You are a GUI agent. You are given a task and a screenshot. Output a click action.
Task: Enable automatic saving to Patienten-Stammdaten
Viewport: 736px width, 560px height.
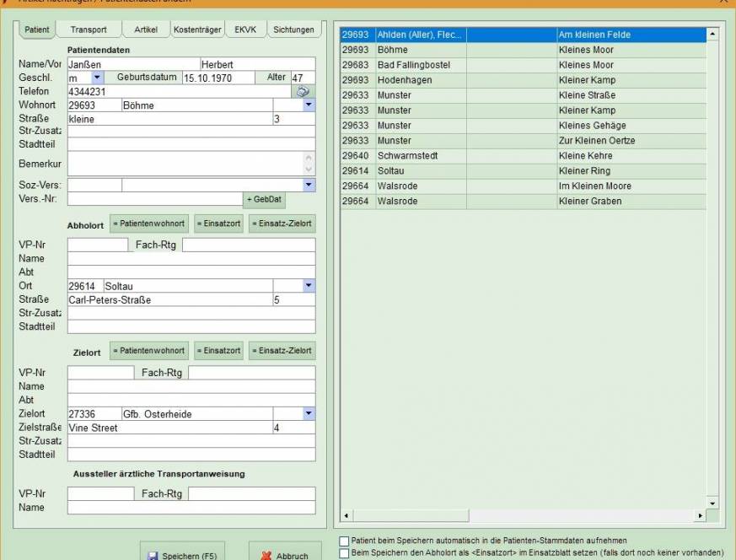344,541
